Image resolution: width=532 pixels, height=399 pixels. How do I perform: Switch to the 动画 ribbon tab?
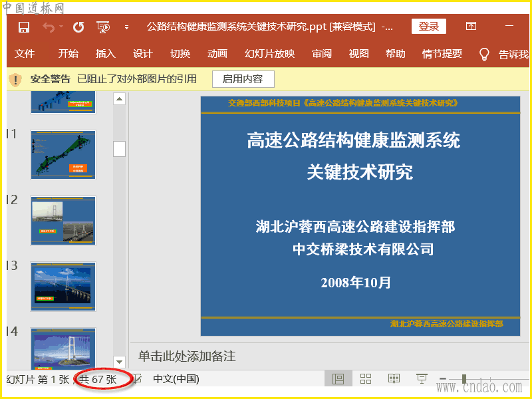coord(217,54)
